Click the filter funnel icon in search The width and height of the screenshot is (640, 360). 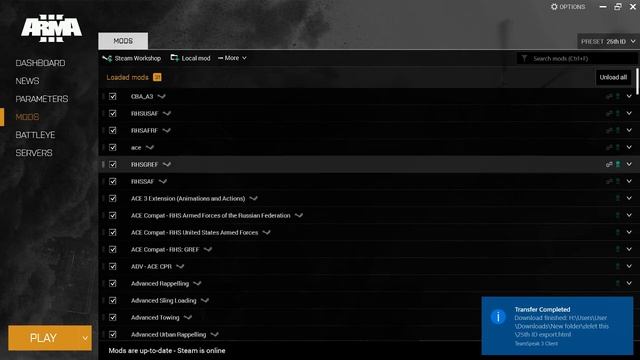click(524, 58)
